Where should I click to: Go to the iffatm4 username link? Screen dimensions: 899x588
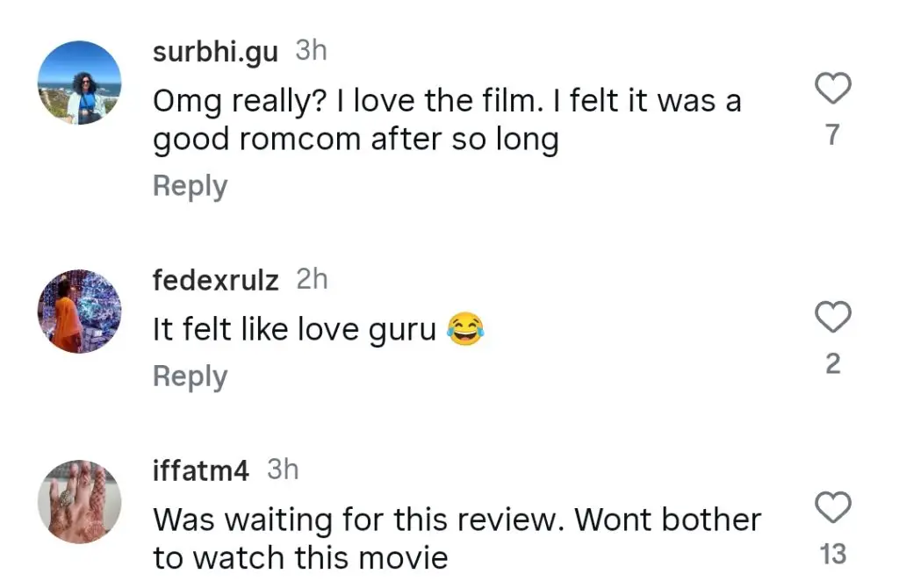[x=201, y=470]
